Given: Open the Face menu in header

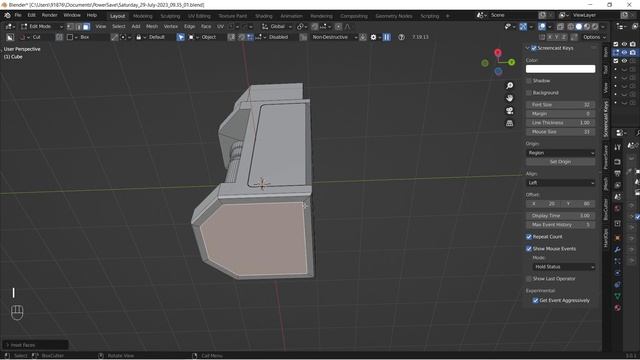Looking at the screenshot, I should coord(206,27).
